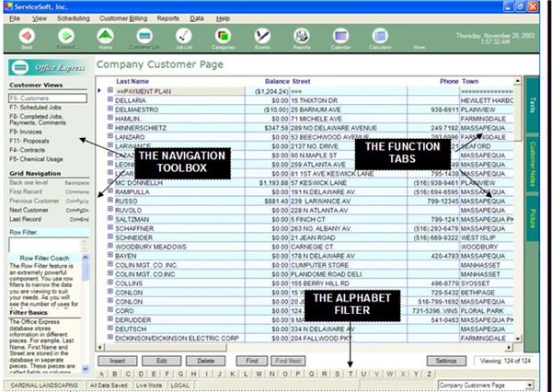Select F5- Chemical Usage view

pyautogui.click(x=36, y=159)
